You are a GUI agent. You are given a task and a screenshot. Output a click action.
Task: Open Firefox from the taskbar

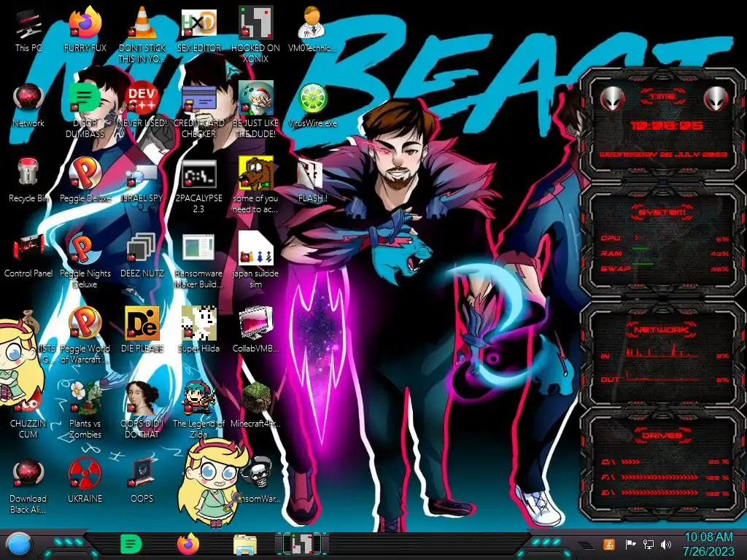(188, 544)
